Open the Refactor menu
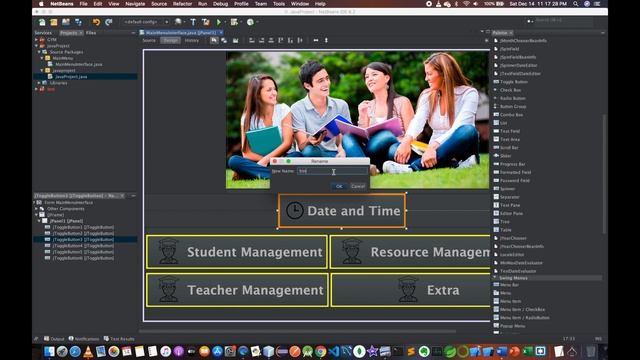 coord(182,4)
